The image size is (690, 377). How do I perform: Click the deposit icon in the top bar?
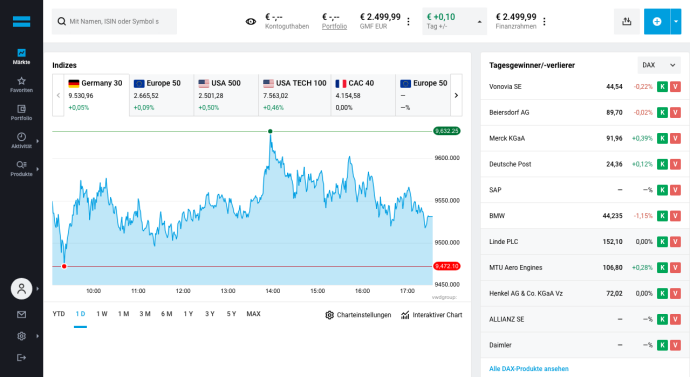pyautogui.click(x=627, y=21)
